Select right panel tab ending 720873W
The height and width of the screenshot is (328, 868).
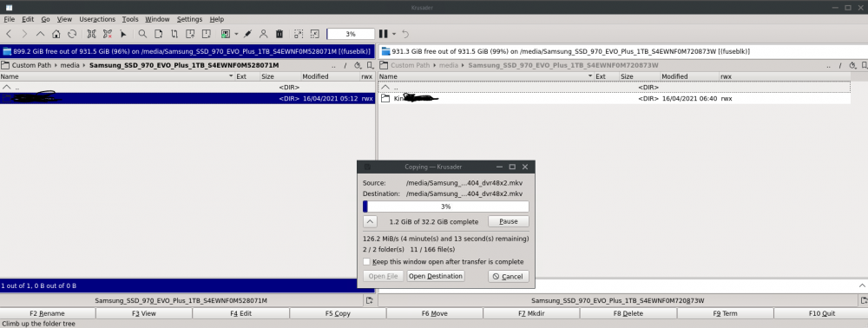(617, 300)
